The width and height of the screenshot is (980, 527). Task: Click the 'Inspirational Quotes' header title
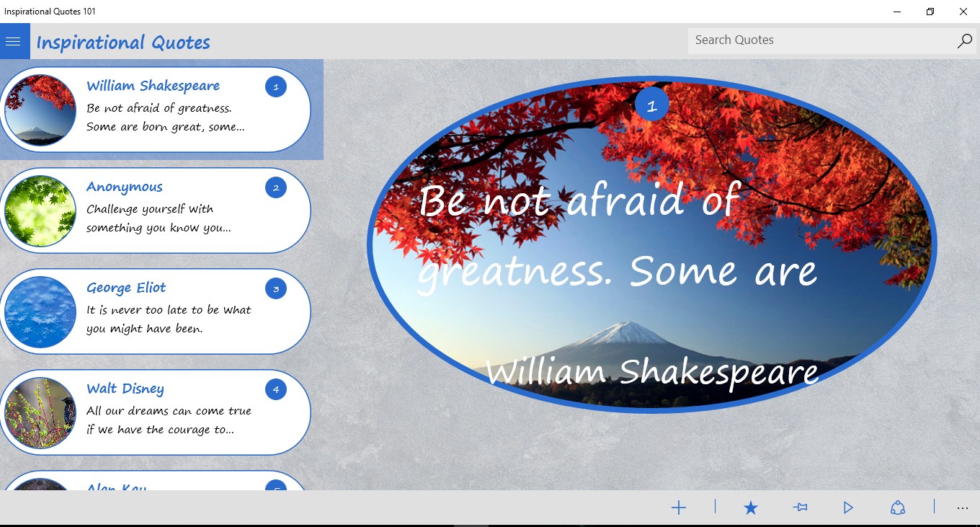pyautogui.click(x=123, y=43)
